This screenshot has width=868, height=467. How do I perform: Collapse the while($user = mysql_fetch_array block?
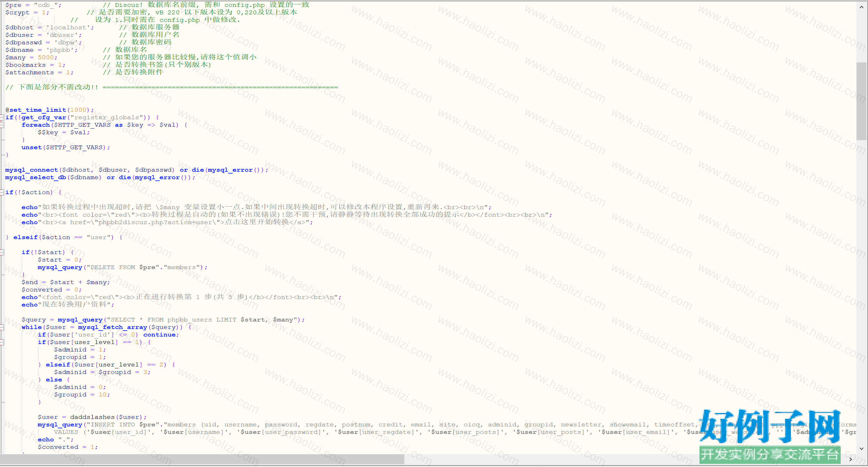2,327
